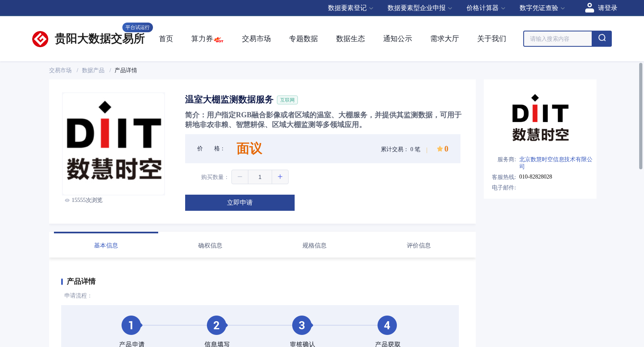Open 北京数慧时空信息技术有限公司 provider link
Viewport: 644px width, 347px height.
(556, 163)
